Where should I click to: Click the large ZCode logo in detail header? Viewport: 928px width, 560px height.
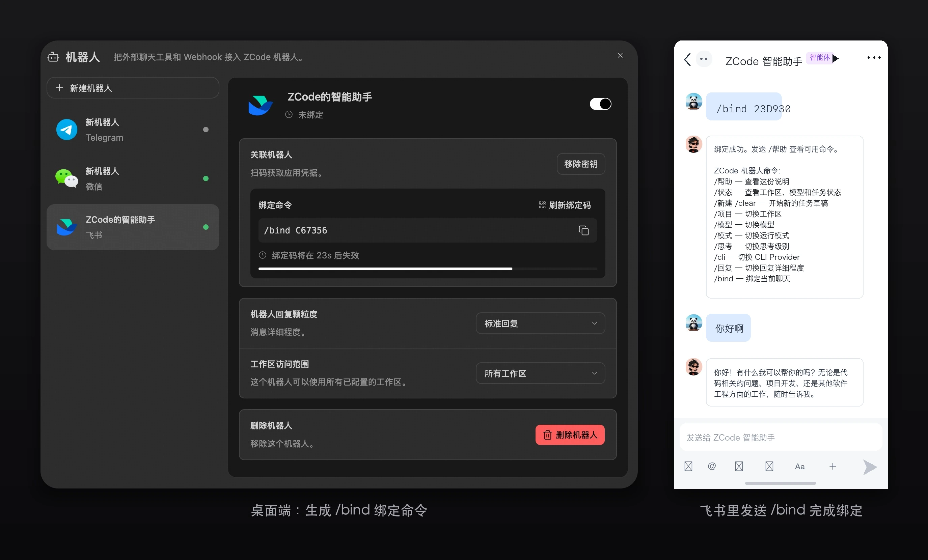coord(261,105)
